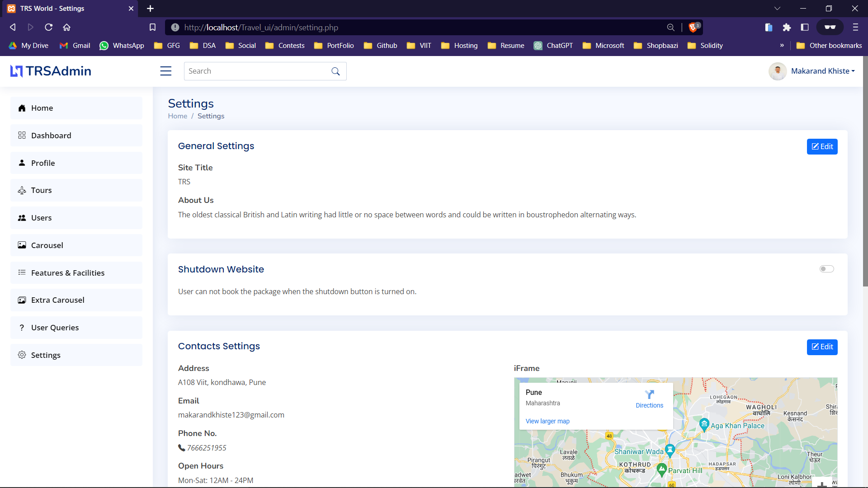
Task: Open the Gmail bookmark
Action: point(75,46)
